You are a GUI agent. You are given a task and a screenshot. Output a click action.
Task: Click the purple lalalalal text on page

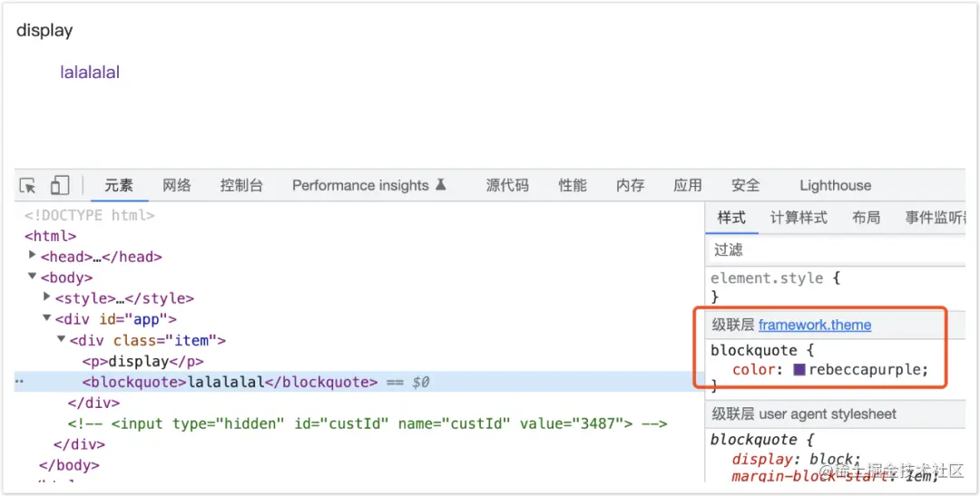tap(89, 72)
